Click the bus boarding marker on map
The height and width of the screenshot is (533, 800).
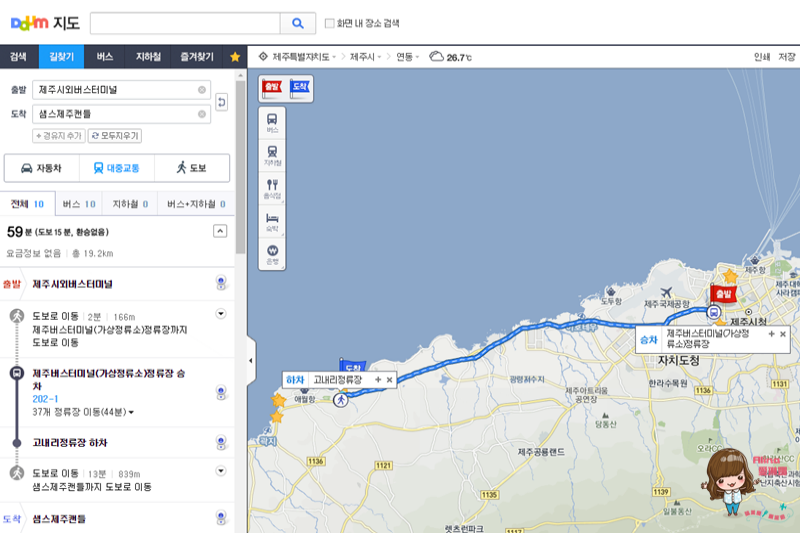click(x=714, y=312)
